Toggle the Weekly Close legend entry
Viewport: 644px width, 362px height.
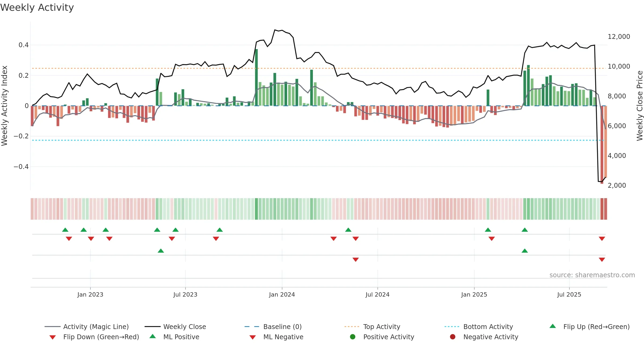coord(175,327)
